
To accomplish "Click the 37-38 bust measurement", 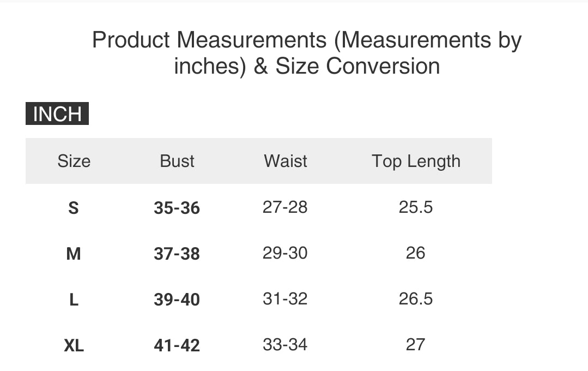I will point(177,254).
